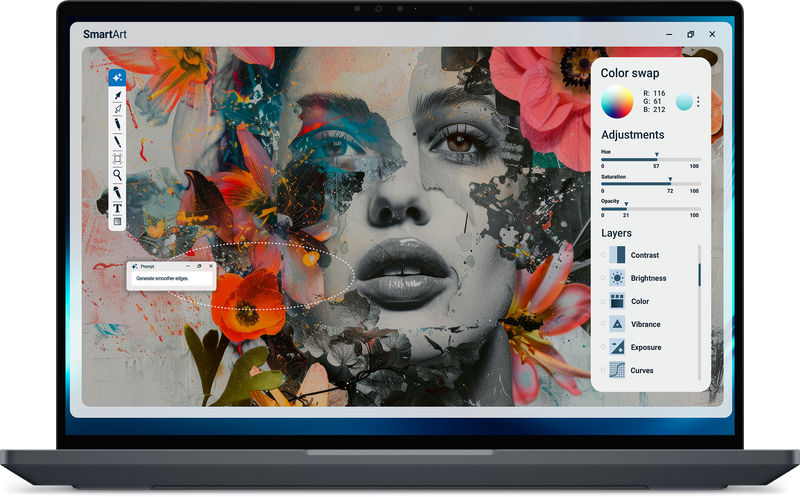Click the Hue value 57

[x=656, y=166]
